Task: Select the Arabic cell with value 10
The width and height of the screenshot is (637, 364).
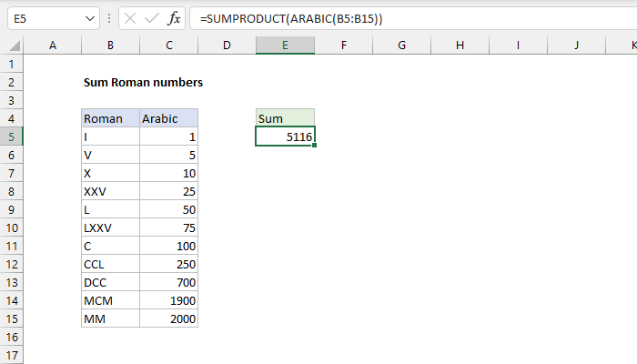Action: pos(169,173)
